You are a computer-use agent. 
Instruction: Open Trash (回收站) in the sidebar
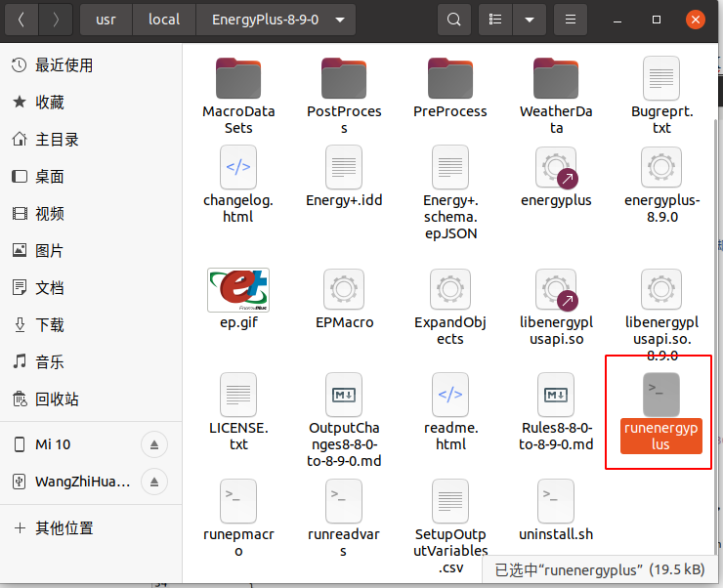tap(91, 399)
